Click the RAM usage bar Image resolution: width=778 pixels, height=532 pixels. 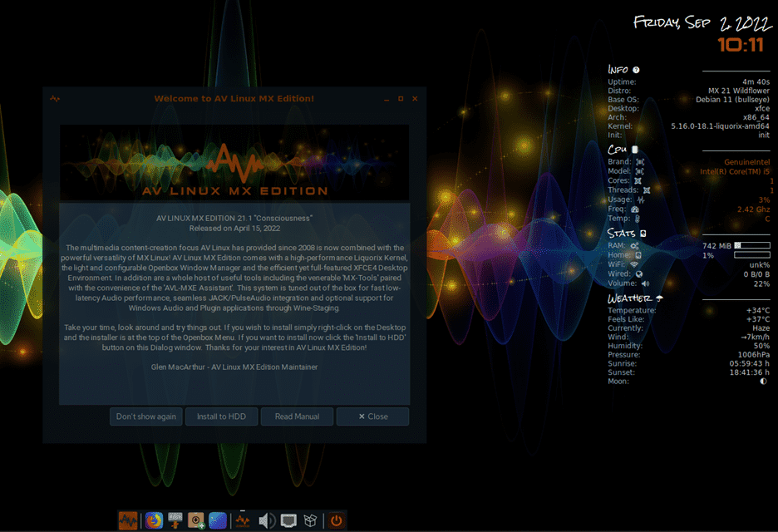(x=752, y=245)
